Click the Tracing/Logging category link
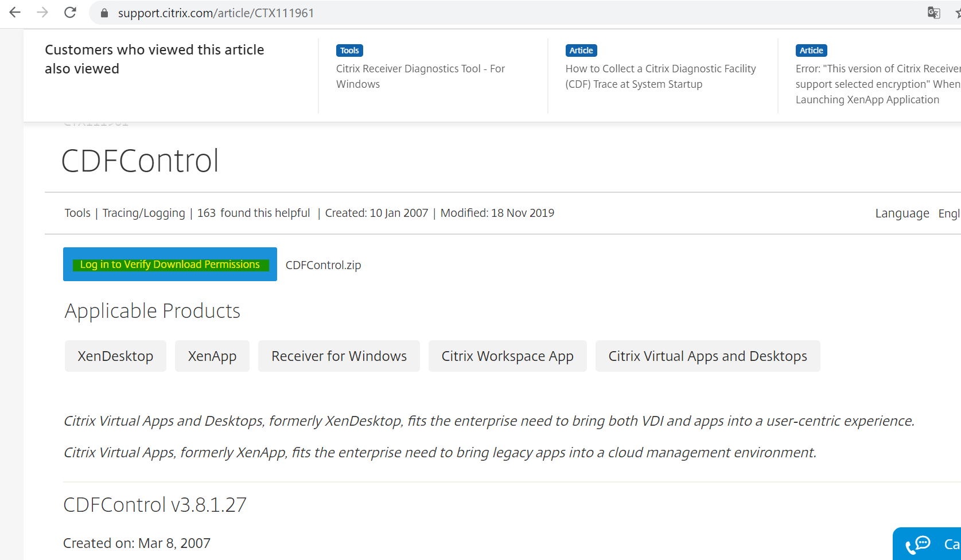The width and height of the screenshot is (961, 560). point(143,213)
